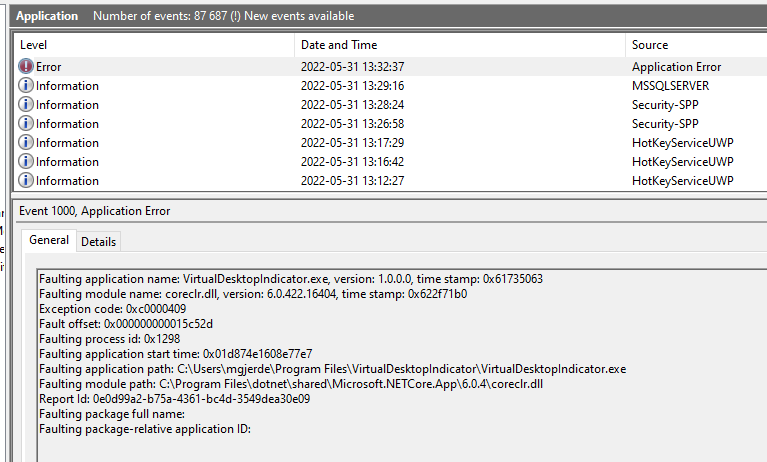This screenshot has height=462, width=767.
Task: Select the 2022-05-31 13:28:24 date cell
Action: click(352, 105)
